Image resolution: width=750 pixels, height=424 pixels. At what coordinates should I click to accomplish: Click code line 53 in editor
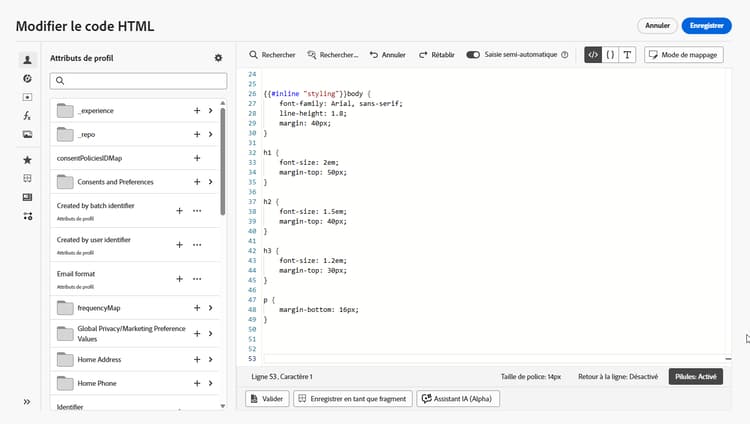point(493,358)
